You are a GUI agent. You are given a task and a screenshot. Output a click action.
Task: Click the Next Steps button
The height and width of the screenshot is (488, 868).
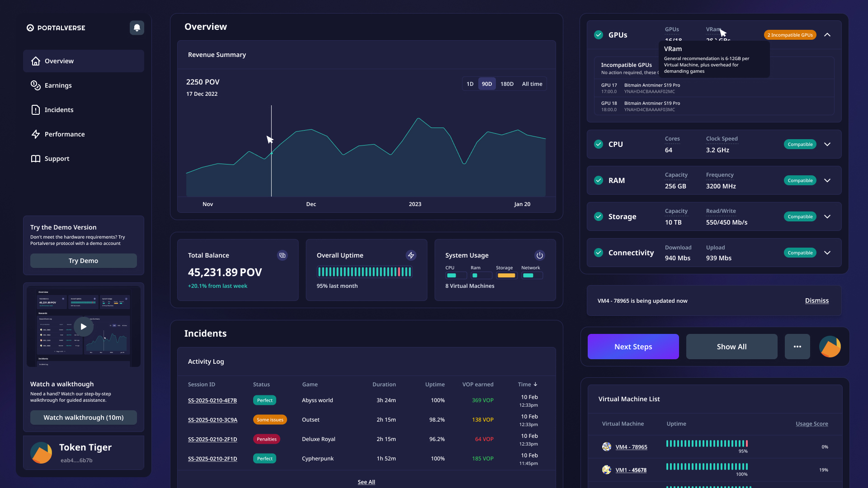coord(633,347)
